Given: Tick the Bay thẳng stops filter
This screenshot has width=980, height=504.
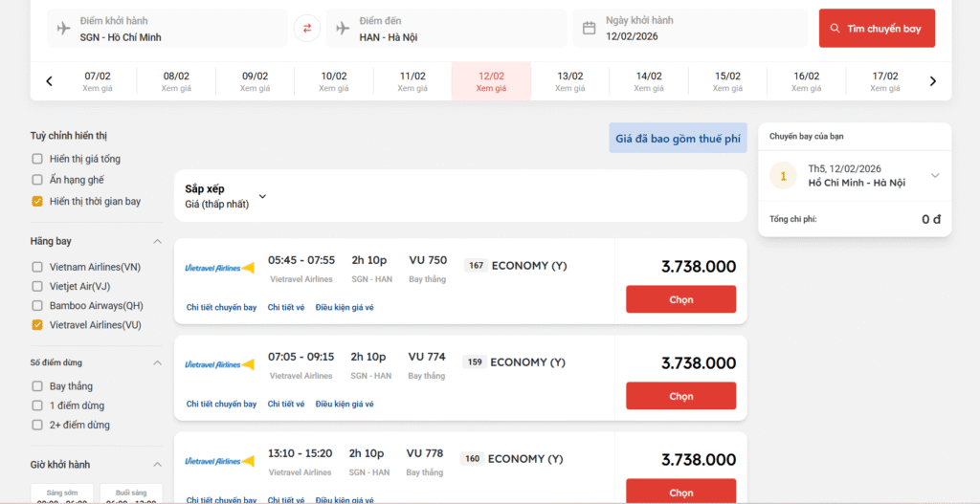Looking at the screenshot, I should pos(37,386).
